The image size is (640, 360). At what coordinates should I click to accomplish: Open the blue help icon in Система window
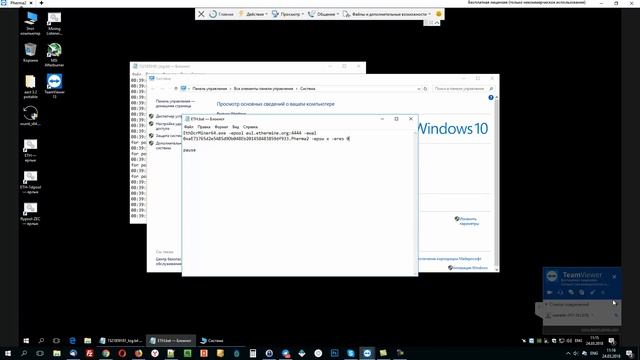(491, 98)
